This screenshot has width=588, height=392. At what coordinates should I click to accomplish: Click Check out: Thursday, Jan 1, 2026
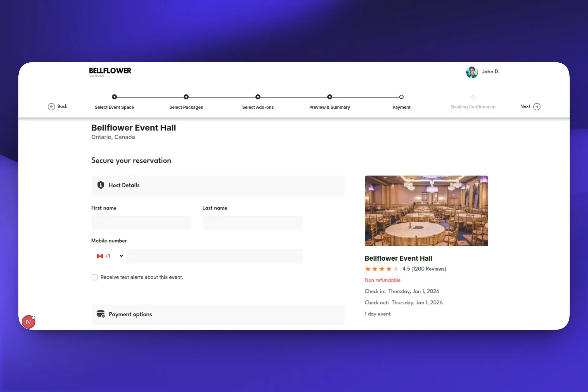click(x=403, y=303)
